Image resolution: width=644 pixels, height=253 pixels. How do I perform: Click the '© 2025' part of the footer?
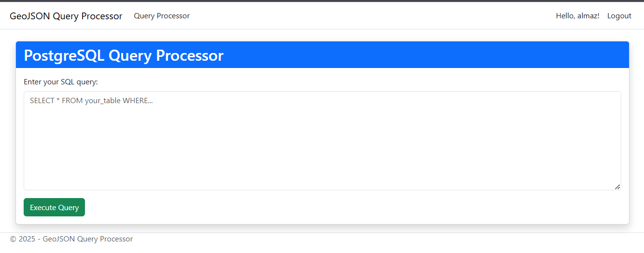(x=22, y=239)
